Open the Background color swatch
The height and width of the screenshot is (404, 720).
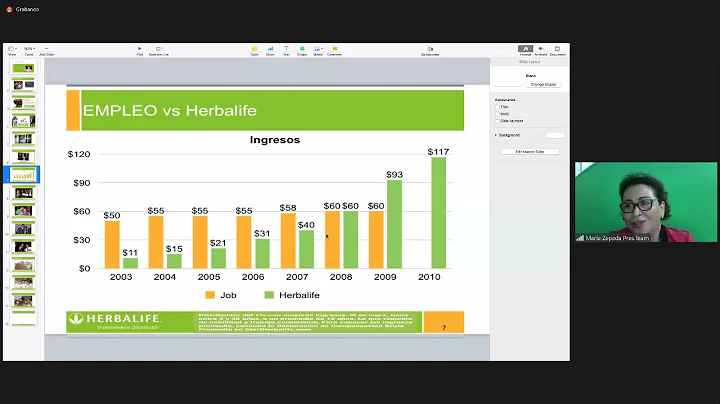[x=555, y=135]
